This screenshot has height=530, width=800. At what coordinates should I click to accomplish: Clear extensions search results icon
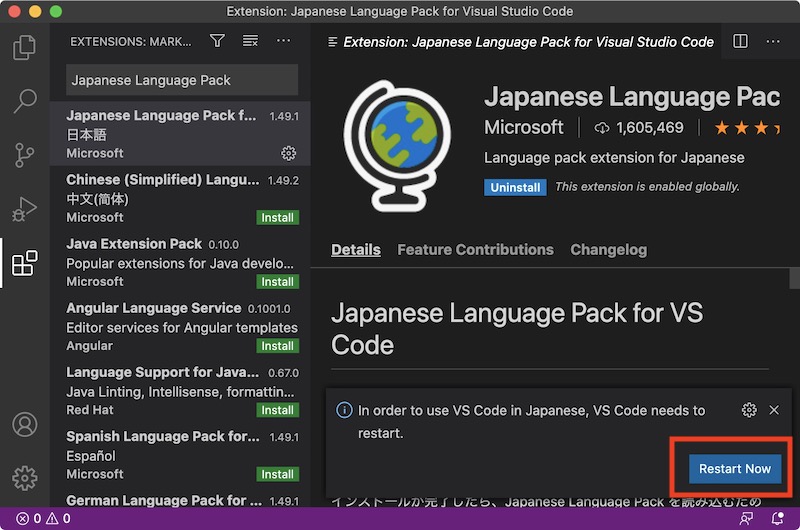[x=250, y=41]
